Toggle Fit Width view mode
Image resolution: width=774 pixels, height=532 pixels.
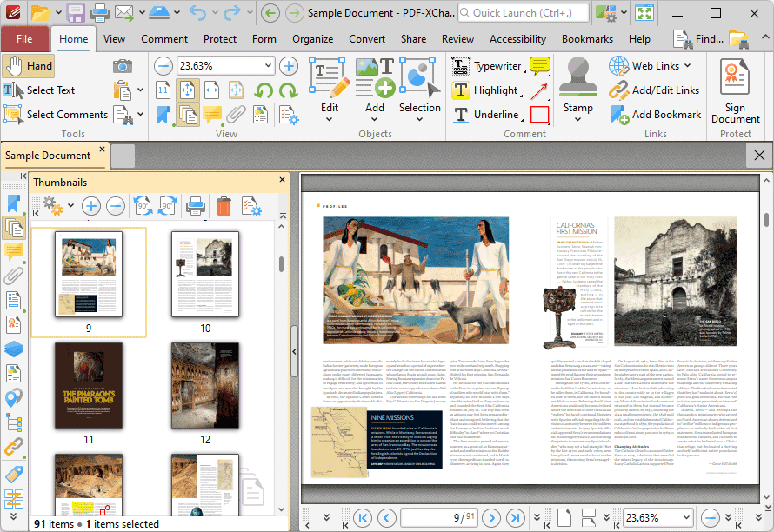pos(212,90)
